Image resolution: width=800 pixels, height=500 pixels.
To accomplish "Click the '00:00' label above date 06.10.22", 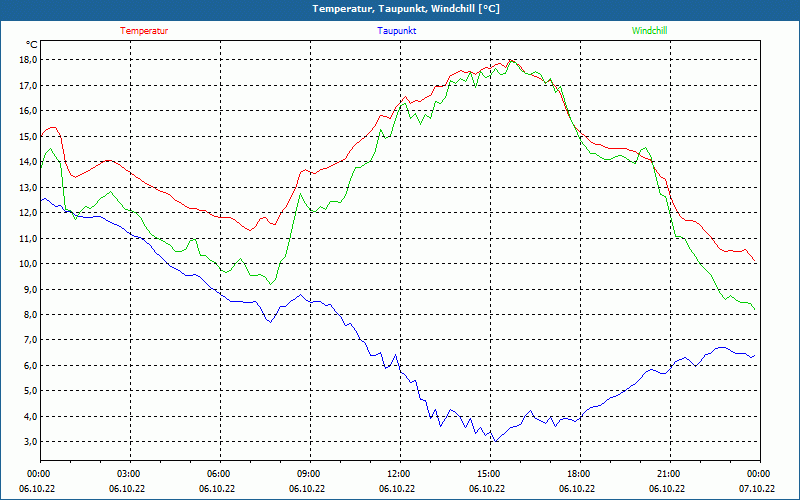I will pyautogui.click(x=39, y=474).
